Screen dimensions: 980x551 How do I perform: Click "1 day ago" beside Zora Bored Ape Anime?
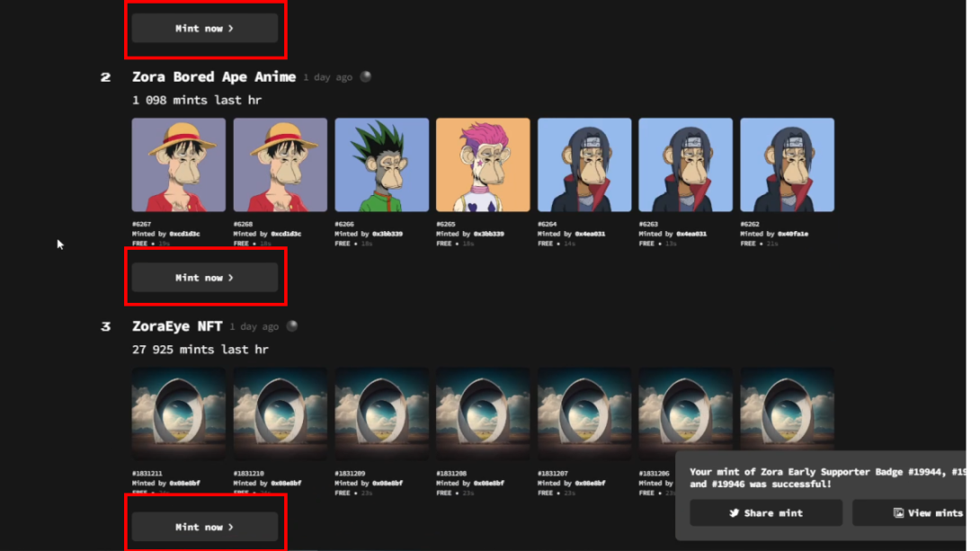point(328,77)
